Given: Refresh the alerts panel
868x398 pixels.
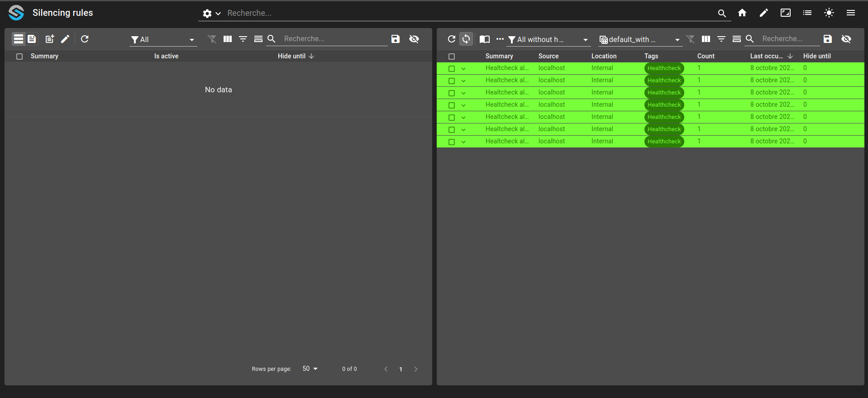Looking at the screenshot, I should pyautogui.click(x=451, y=39).
